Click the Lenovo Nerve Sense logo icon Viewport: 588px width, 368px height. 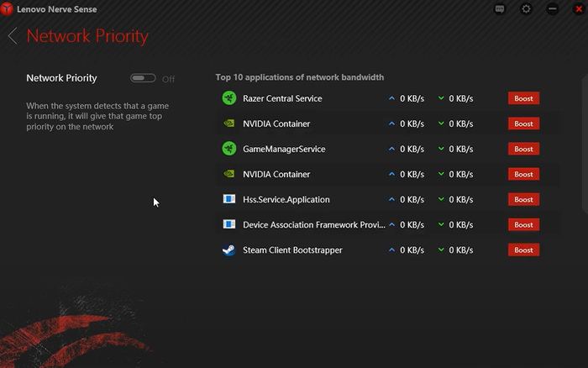[x=7, y=8]
